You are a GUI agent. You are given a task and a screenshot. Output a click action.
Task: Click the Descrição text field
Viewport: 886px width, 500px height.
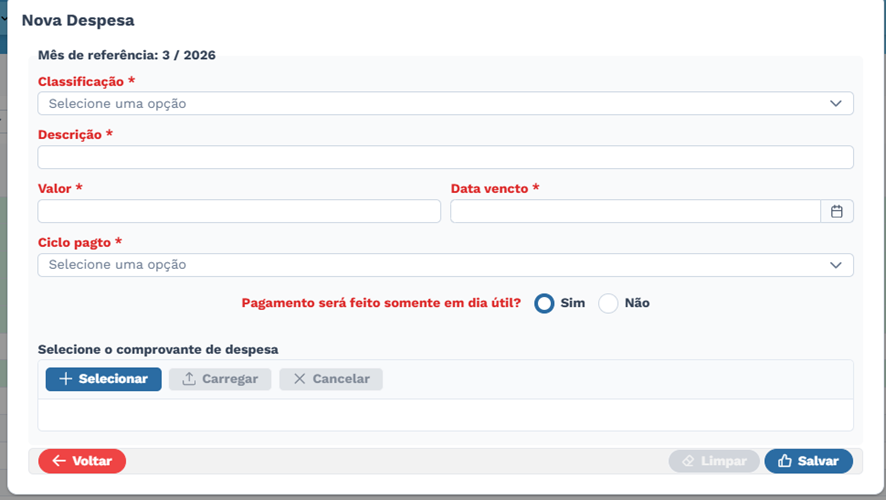tap(445, 157)
